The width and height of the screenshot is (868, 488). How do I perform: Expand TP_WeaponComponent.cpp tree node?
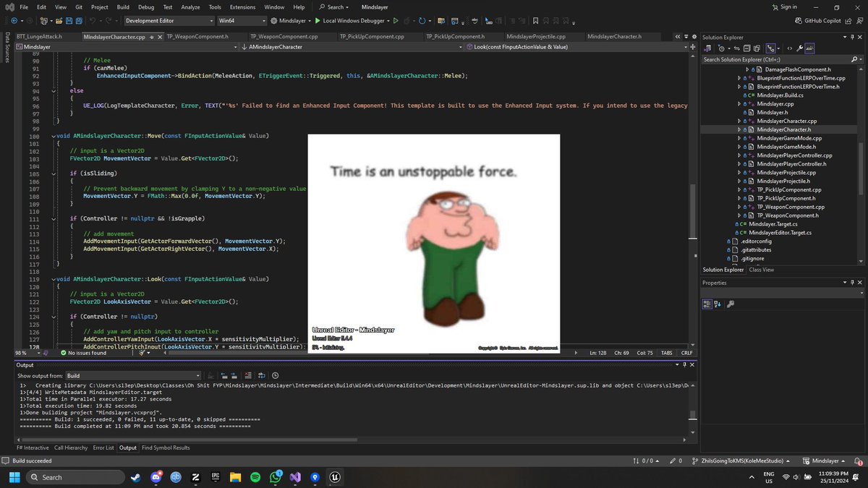point(739,207)
